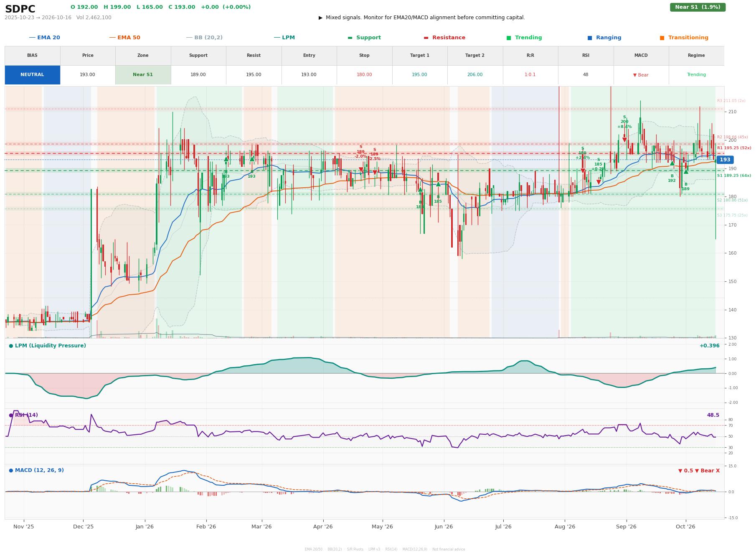
Task: Click the 0.5 Bear X MACD reading
Action: click(699, 471)
